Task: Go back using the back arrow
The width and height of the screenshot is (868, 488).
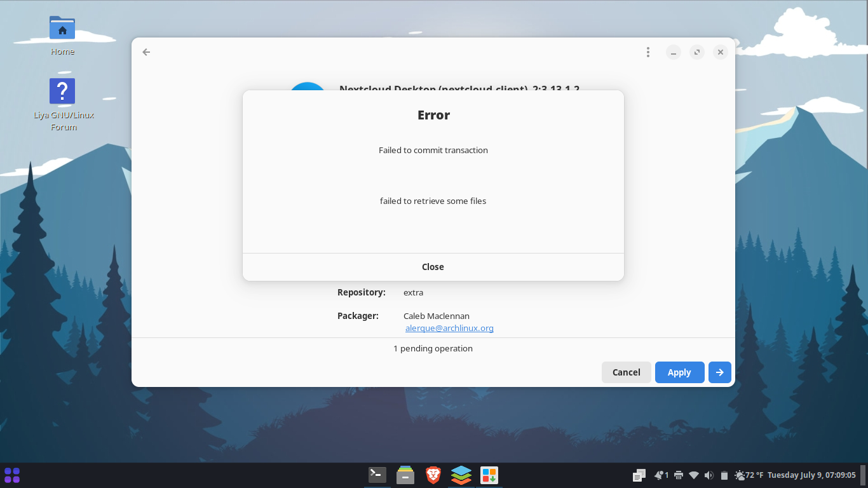Action: pyautogui.click(x=146, y=52)
